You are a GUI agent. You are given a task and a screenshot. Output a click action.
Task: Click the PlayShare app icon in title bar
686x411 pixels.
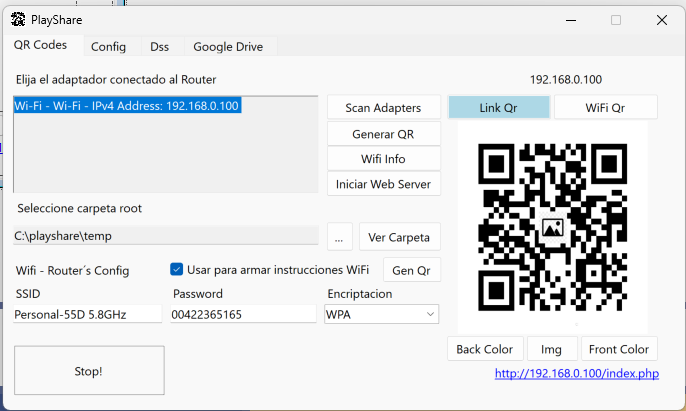(18, 20)
